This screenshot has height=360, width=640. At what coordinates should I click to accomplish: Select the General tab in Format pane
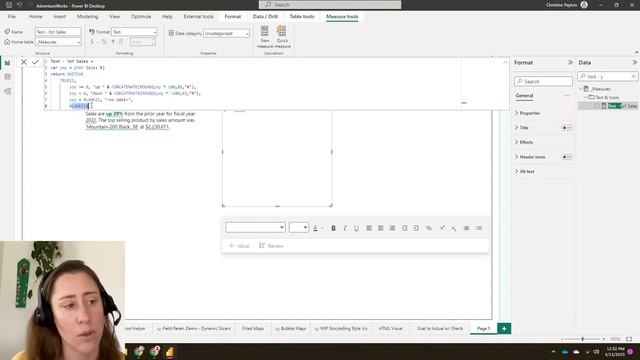click(x=524, y=96)
